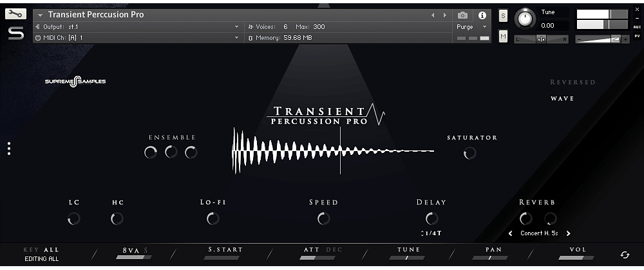Adjust the TUNE slider at bottom
Viewport: 644px width, 270px height.
point(407,258)
